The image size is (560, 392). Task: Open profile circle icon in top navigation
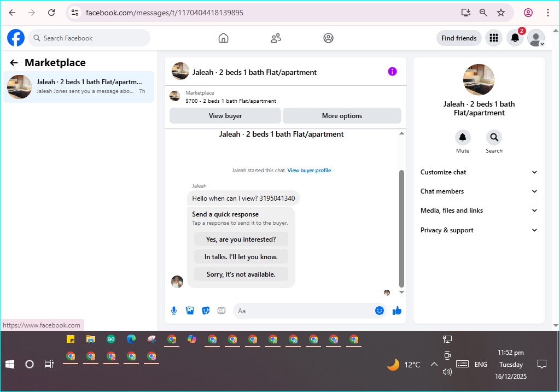point(328,38)
